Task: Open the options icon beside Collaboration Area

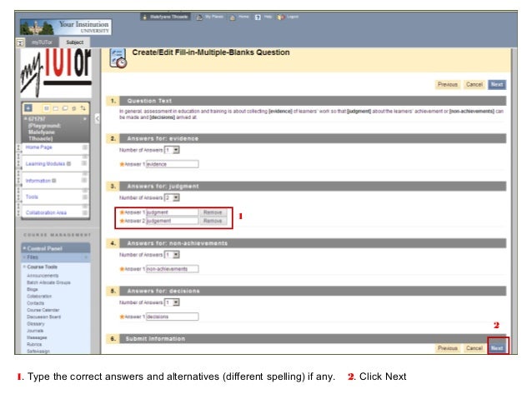Action: (x=85, y=212)
